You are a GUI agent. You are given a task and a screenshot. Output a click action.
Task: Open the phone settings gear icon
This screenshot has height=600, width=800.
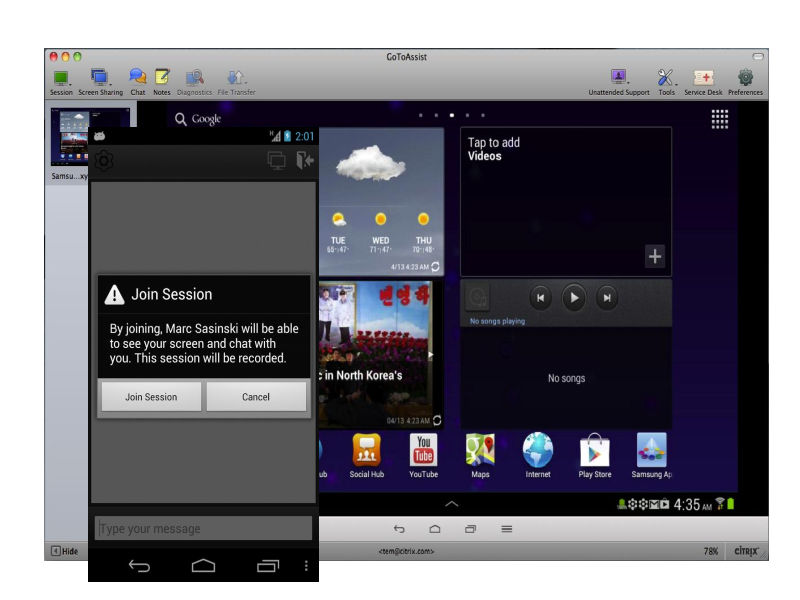pos(104,161)
